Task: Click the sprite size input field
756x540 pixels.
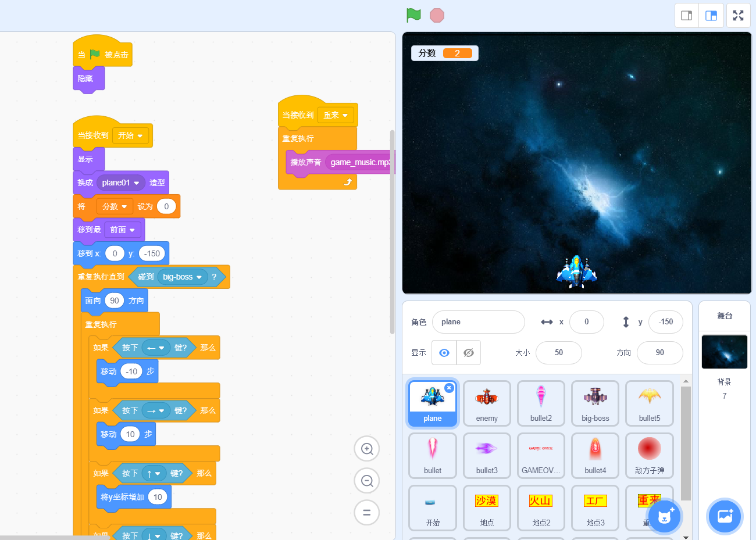Action: 558,353
